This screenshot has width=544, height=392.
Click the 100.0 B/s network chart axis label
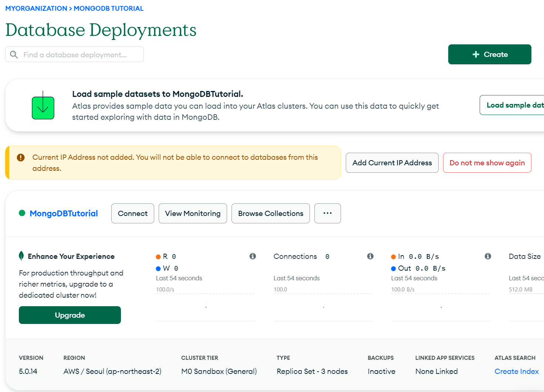pyautogui.click(x=403, y=290)
